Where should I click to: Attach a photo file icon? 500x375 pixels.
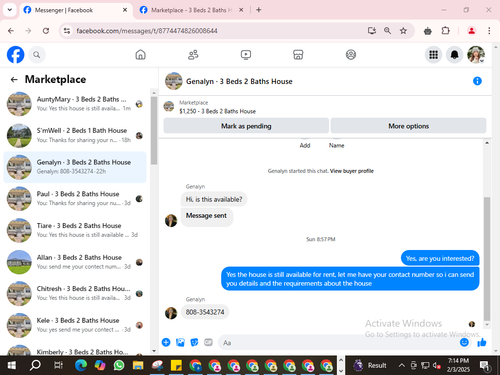[x=180, y=342]
